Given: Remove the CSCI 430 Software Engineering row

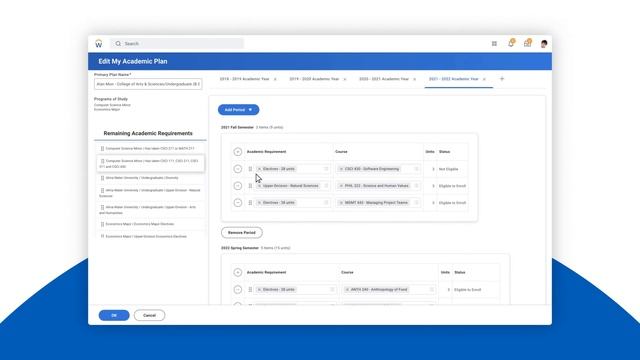Looking at the screenshot, I should pyautogui.click(x=238, y=169).
